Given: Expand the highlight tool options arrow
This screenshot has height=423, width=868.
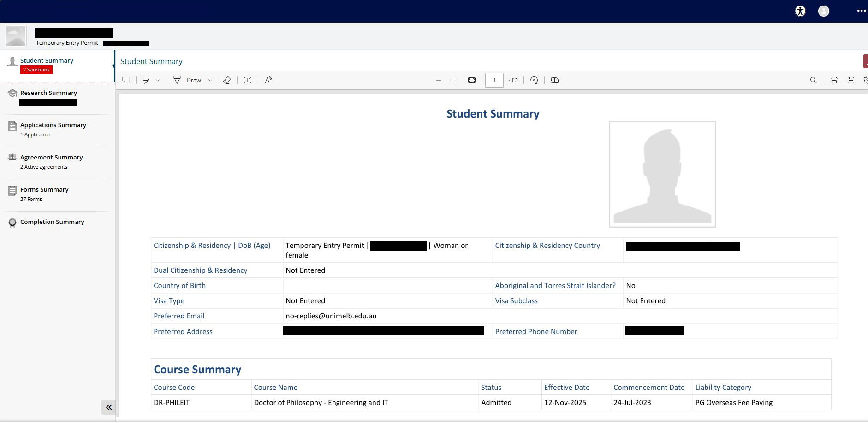Looking at the screenshot, I should pos(158,80).
